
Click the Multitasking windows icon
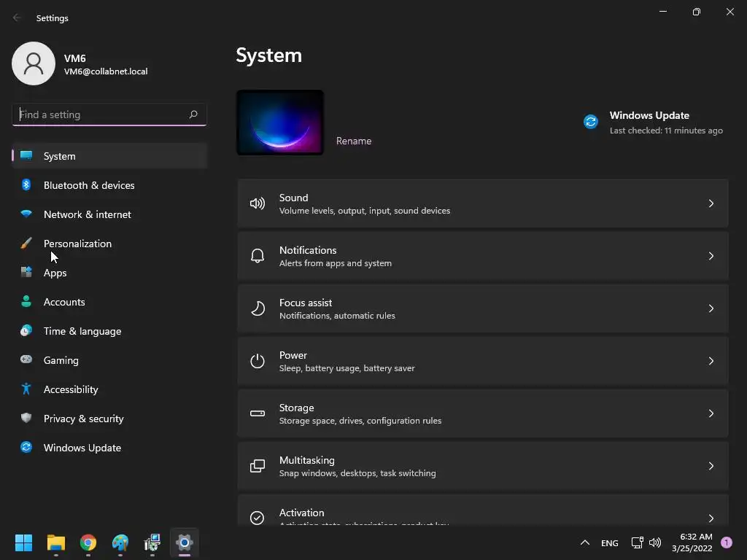(x=258, y=466)
